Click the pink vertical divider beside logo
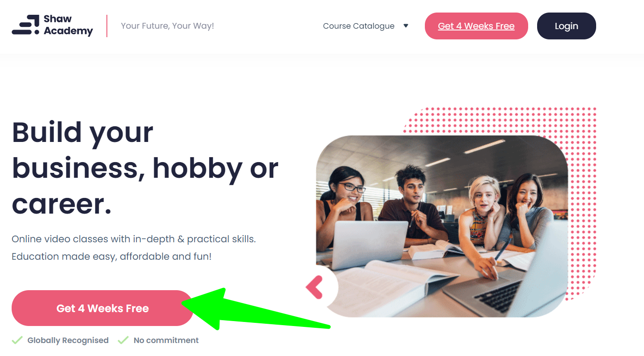Viewport: 644px width, 356px height. [x=107, y=26]
